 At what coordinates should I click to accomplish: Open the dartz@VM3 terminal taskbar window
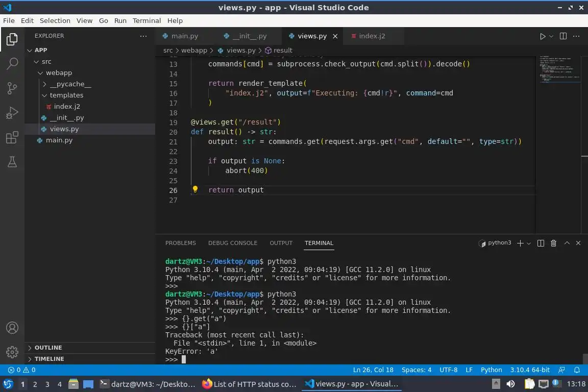pyautogui.click(x=148, y=384)
